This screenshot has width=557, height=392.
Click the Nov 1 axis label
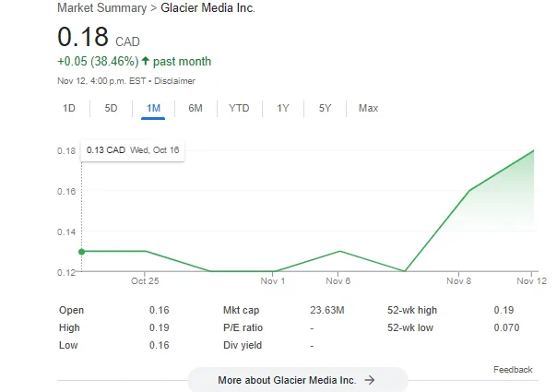[x=273, y=281]
